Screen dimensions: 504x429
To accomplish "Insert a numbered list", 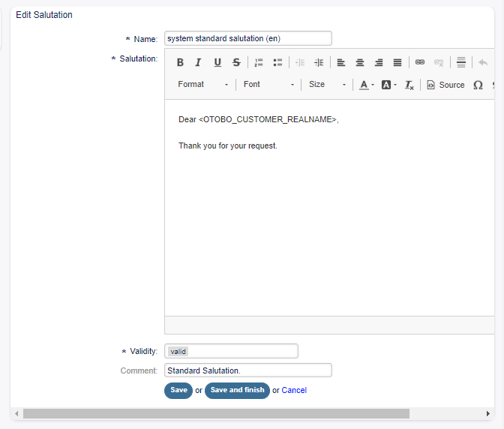I will [259, 62].
